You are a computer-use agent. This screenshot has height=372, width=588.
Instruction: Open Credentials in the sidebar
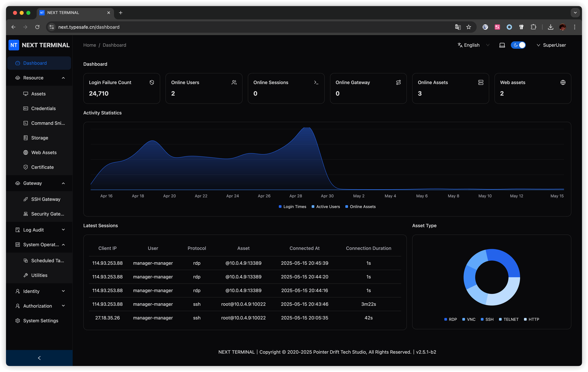[x=43, y=108]
